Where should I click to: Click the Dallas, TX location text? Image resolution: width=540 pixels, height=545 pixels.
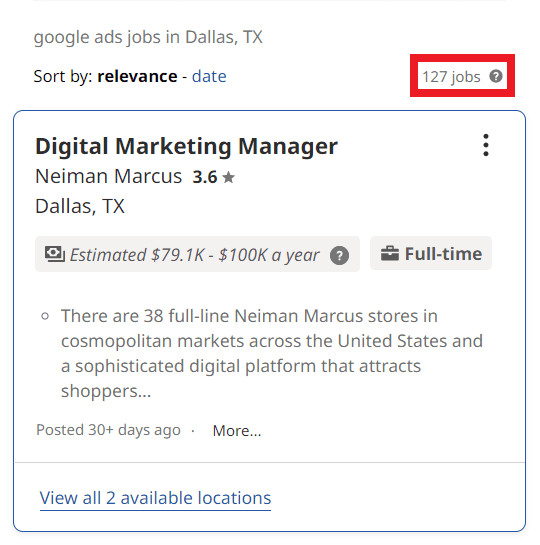80,206
